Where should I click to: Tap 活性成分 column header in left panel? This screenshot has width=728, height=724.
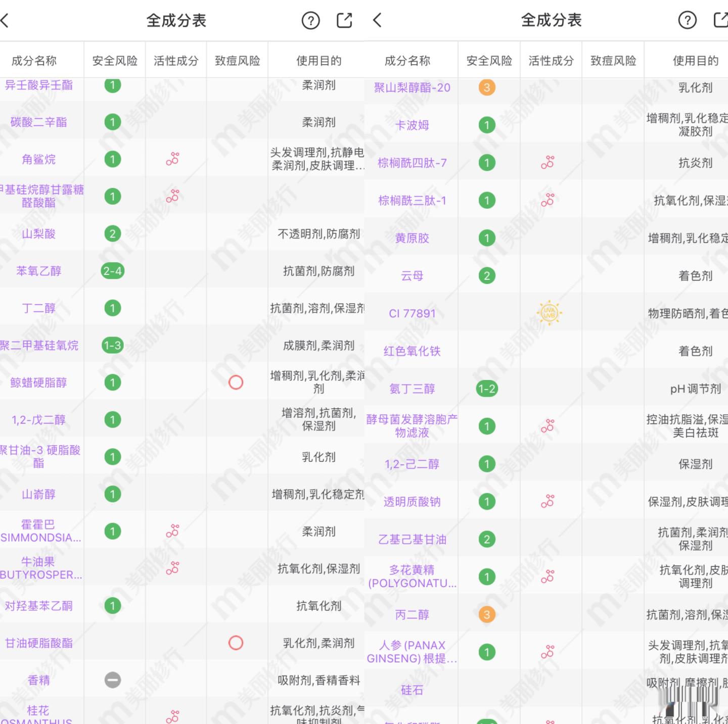pyautogui.click(x=176, y=61)
